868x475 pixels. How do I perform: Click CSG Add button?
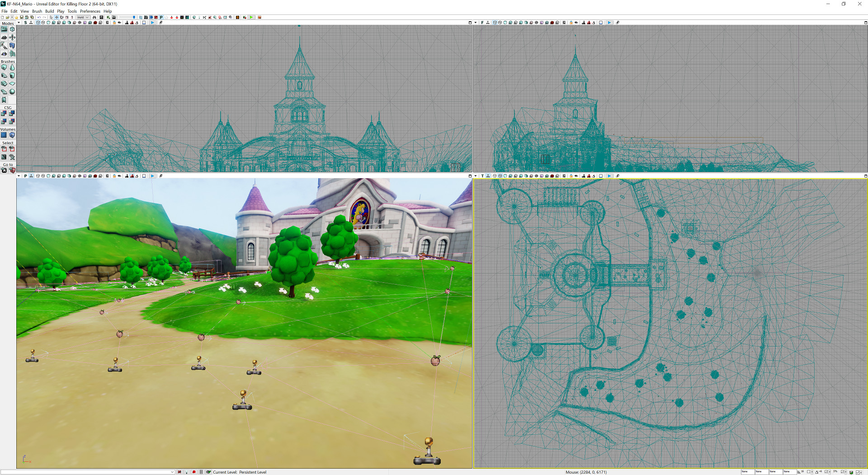(x=4, y=114)
